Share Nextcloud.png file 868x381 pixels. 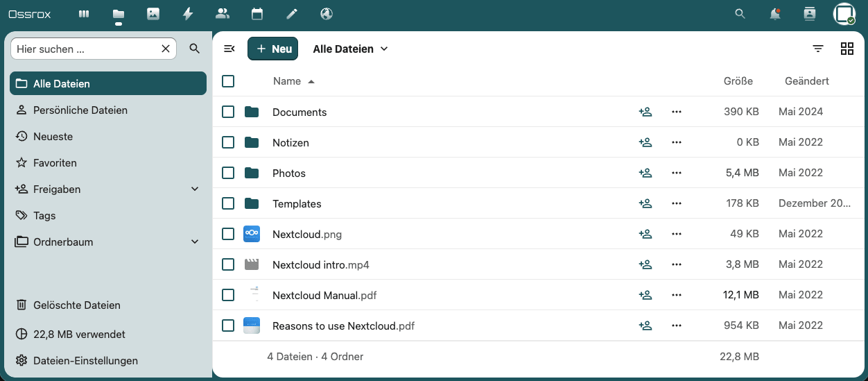[645, 234]
